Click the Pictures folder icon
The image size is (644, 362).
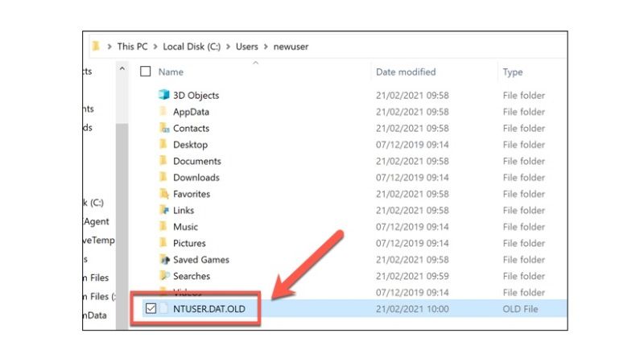point(163,243)
